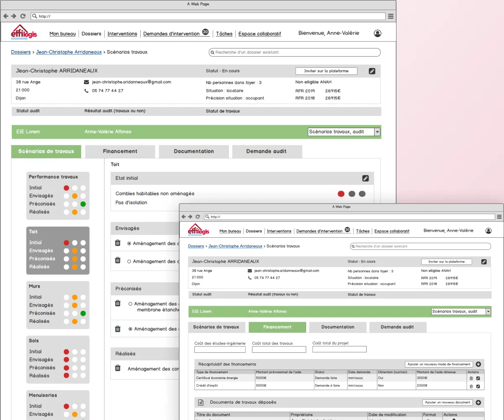Click the browser back arrow in the back Scénarios window

point(6,16)
